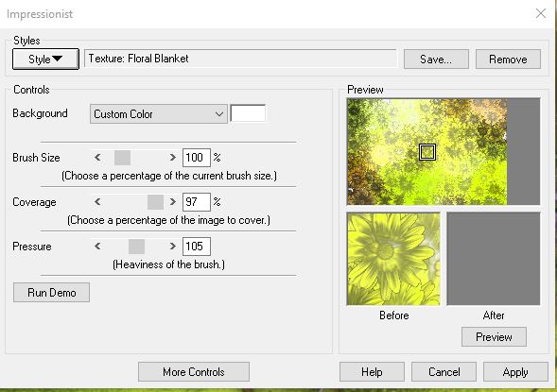557x392 pixels.
Task: Expand the Background Custom Color combo box
Action: click(x=159, y=114)
